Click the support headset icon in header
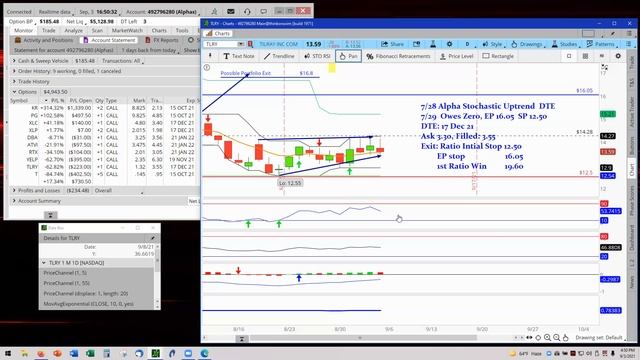Image resolution: width=640 pixels, height=360 pixels. (x=247, y=12)
